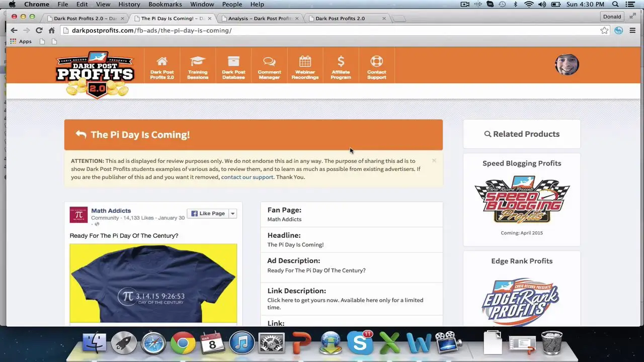Click the Donald profile button
This screenshot has height=362, width=644.
(612, 17)
